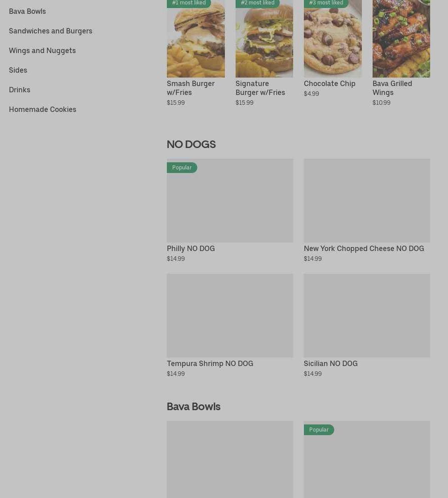
Task: Open Smash Burger w/Fries photo
Action: pyautogui.click(x=196, y=39)
